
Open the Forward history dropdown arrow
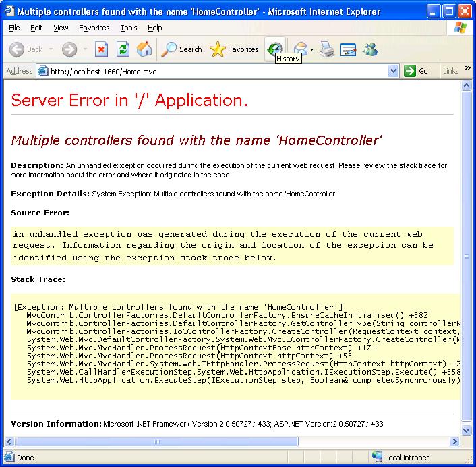tap(86, 49)
